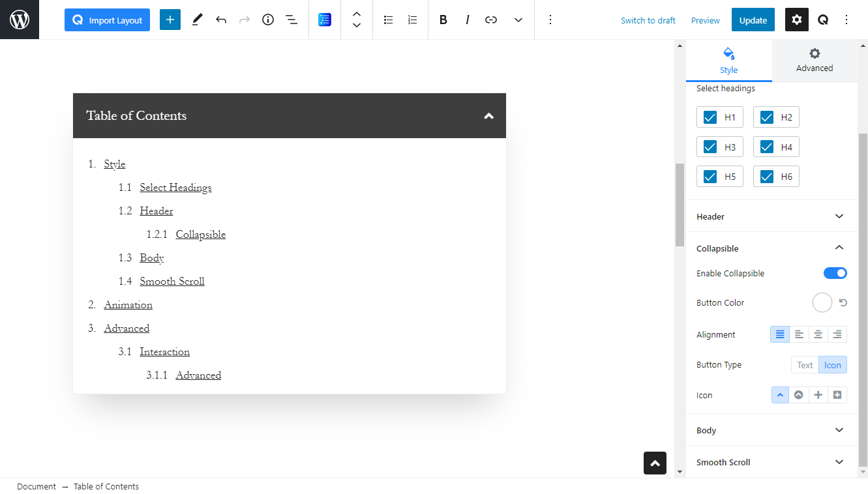Click Document in the breadcrumb

pos(37,486)
